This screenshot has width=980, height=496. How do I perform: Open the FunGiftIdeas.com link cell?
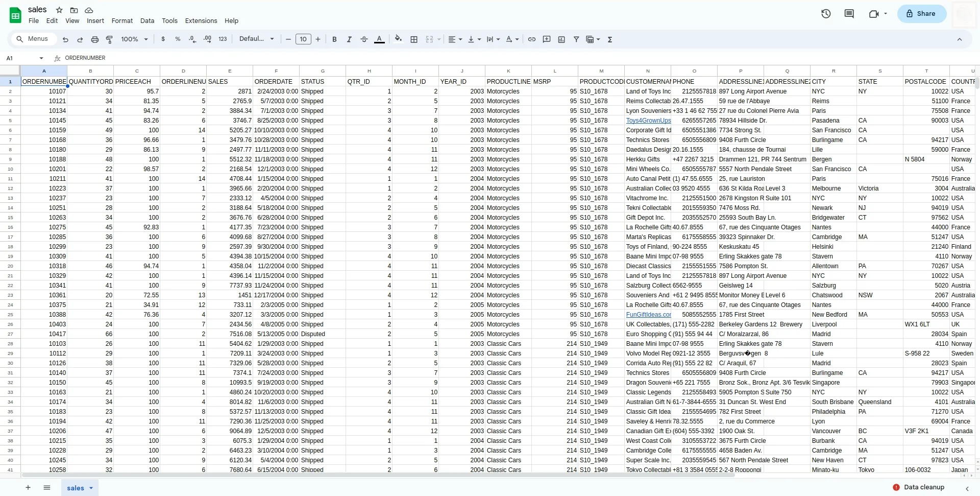click(648, 315)
